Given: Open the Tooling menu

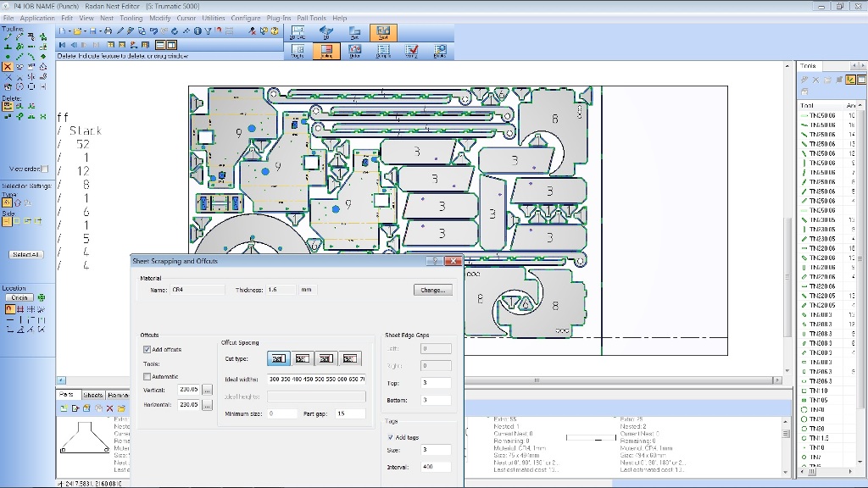Looking at the screenshot, I should pyautogui.click(x=131, y=18).
